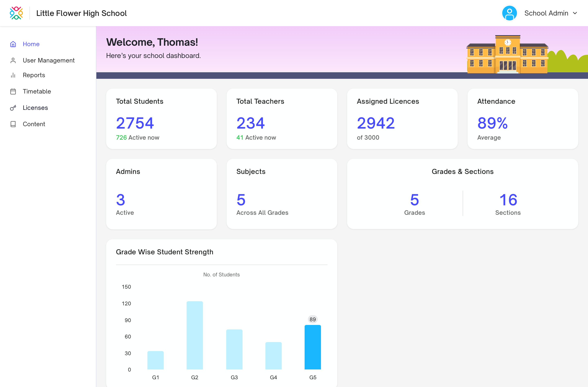Open the Timetable menu item
This screenshot has width=588, height=387.
pos(37,91)
